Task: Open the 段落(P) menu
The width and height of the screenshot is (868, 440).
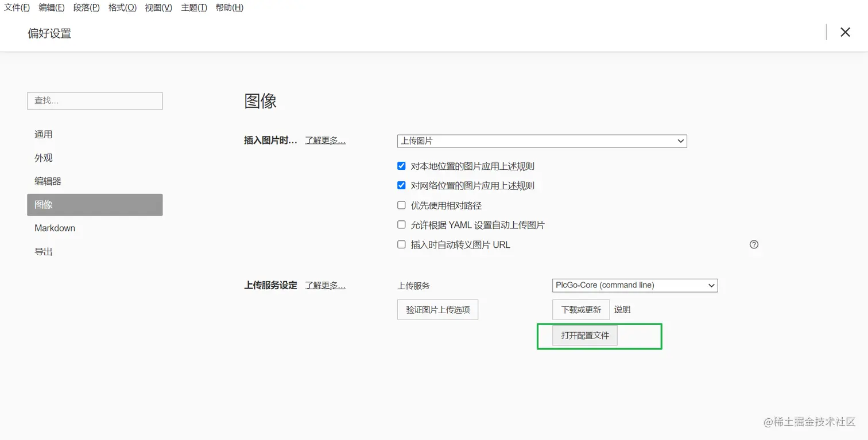Action: pos(86,7)
